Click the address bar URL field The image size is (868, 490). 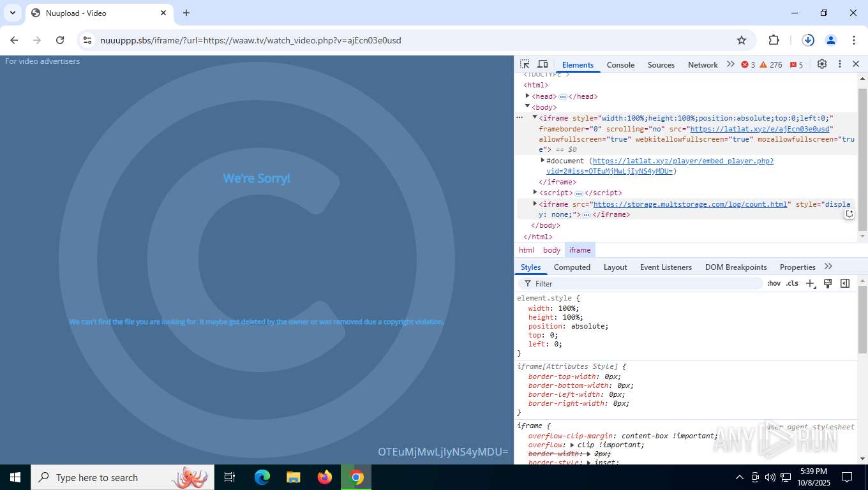click(x=408, y=40)
